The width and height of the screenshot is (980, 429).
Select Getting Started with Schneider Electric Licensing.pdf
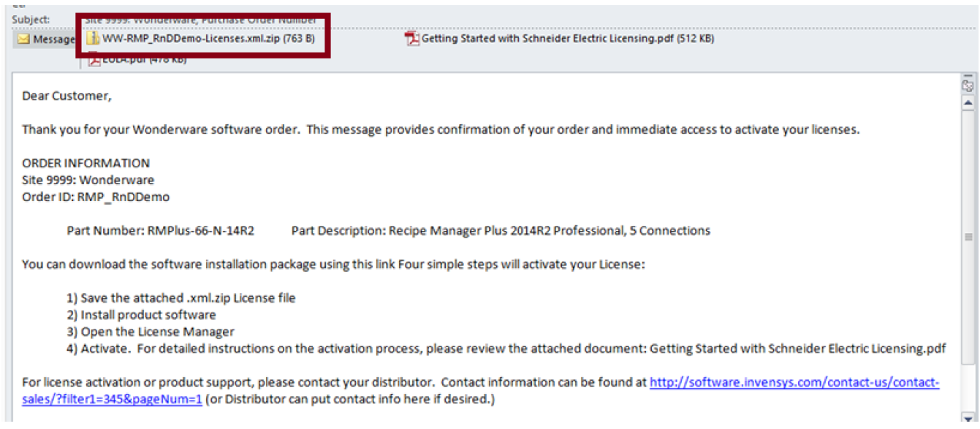click(x=568, y=39)
